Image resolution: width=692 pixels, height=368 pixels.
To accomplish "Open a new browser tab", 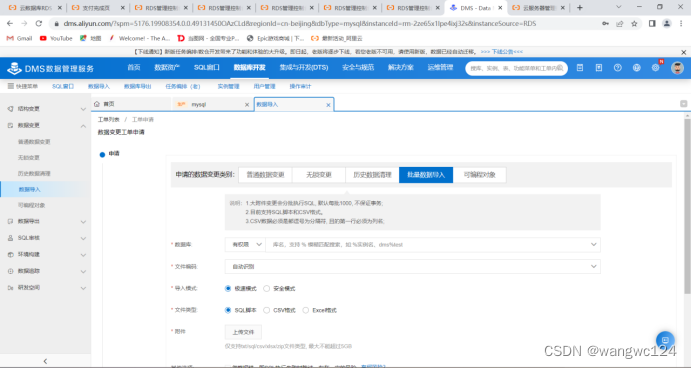I will (x=579, y=8).
